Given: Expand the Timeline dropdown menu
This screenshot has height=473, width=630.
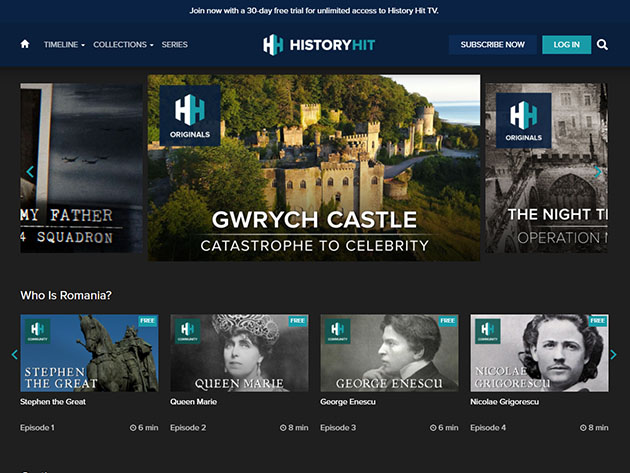Looking at the screenshot, I should [x=64, y=45].
